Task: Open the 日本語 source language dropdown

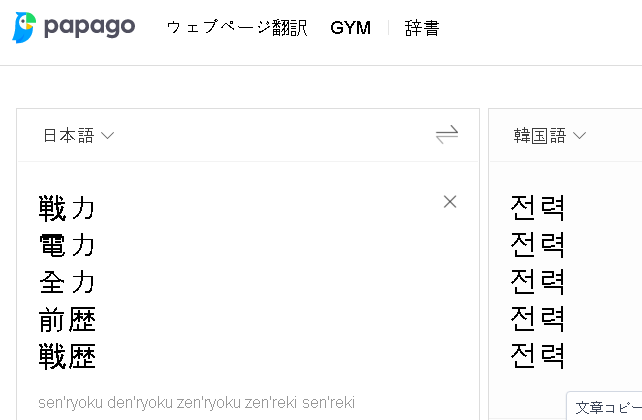Action: 78,135
